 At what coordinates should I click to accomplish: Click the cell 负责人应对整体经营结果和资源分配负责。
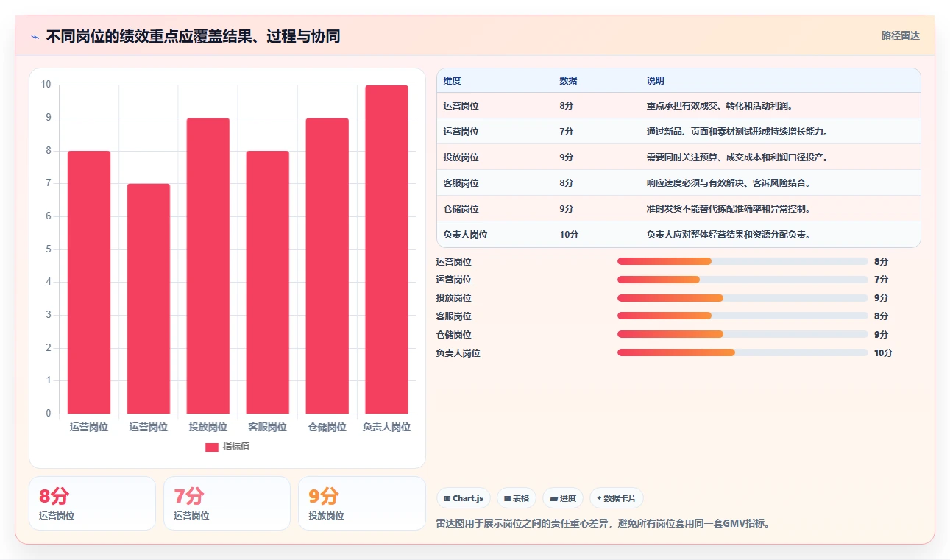click(x=728, y=235)
